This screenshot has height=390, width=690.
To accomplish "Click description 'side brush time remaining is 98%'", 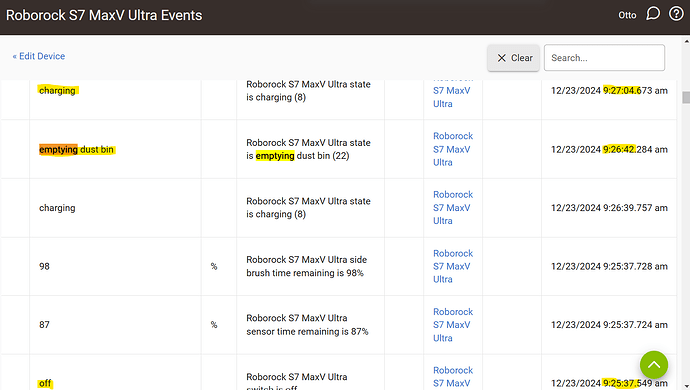I will tap(306, 266).
